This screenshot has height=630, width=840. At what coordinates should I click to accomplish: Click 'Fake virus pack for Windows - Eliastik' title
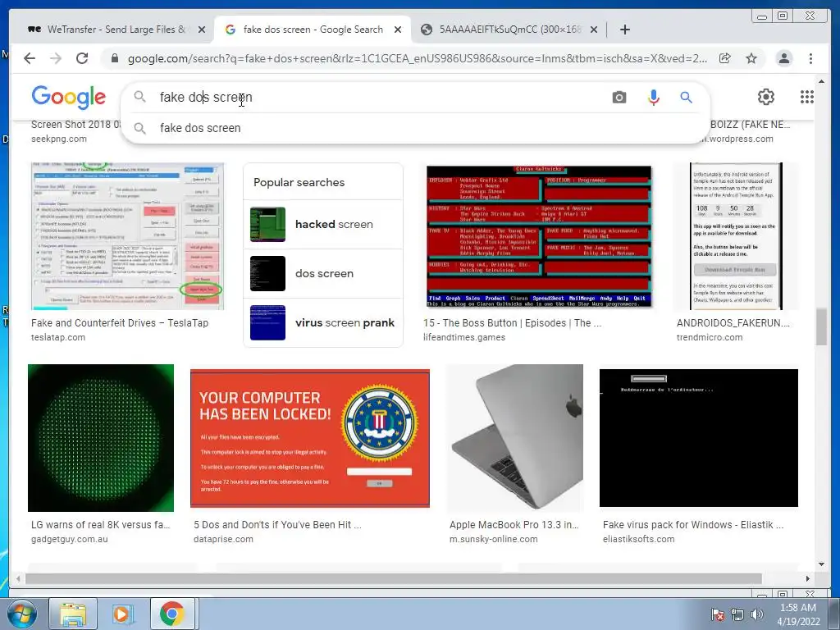(693, 525)
